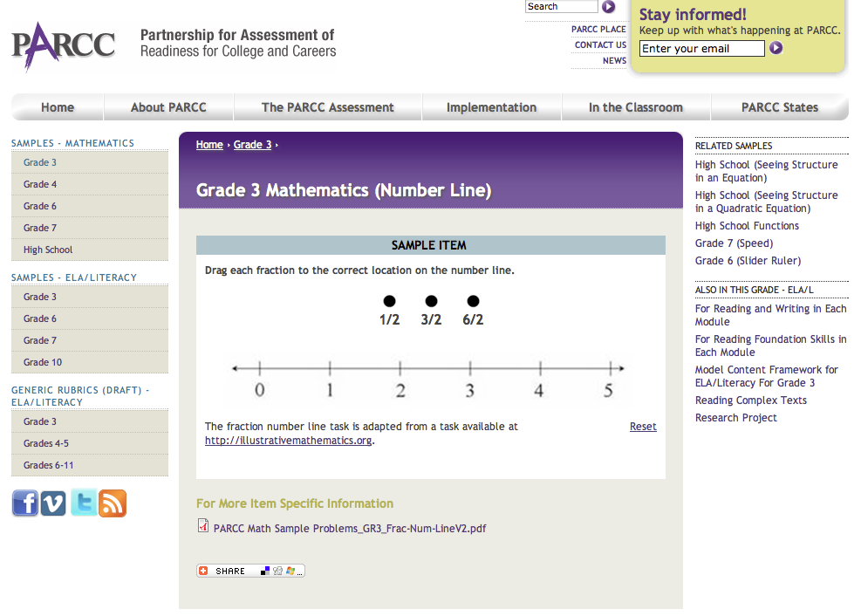Select Grade 7 under Samples Mathematics

(x=90, y=228)
